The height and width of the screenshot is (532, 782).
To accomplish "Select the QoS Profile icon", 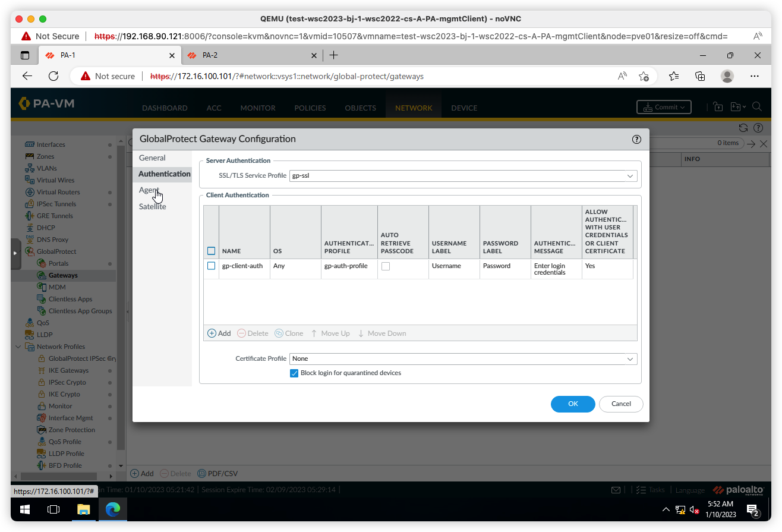I will pos(42,442).
